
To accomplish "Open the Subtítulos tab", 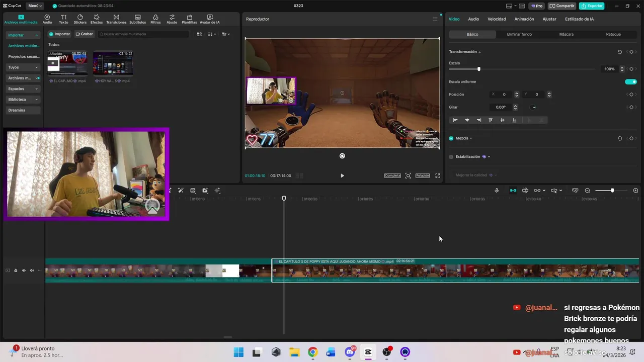I will click(x=137, y=19).
